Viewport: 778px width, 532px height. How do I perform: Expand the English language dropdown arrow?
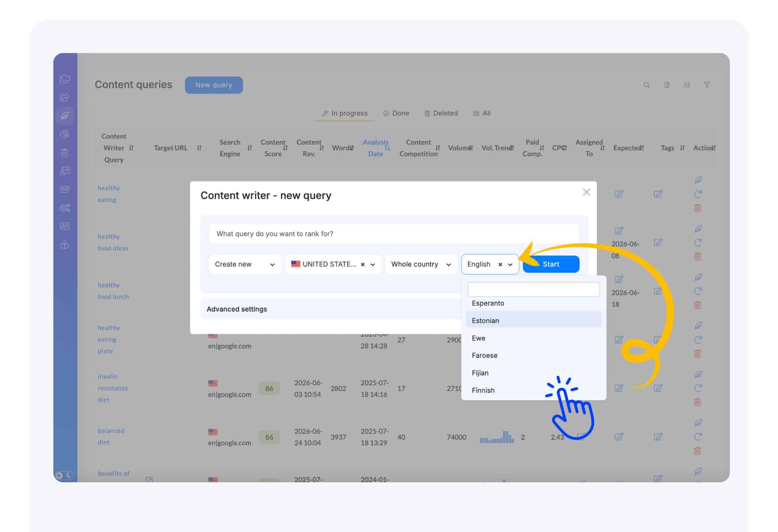coord(510,264)
